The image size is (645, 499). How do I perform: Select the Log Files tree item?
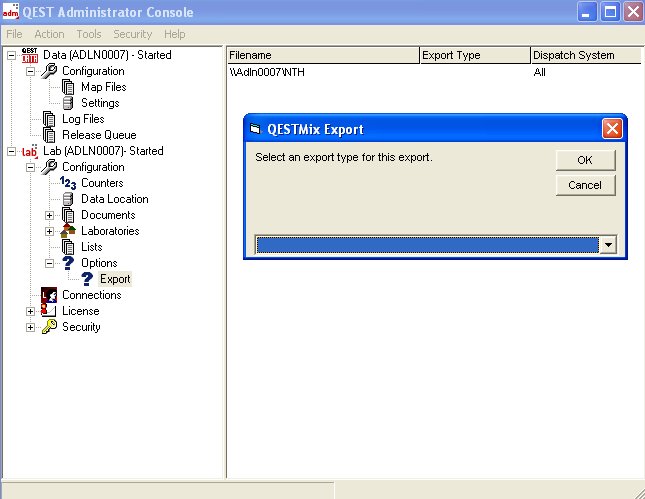[83, 119]
